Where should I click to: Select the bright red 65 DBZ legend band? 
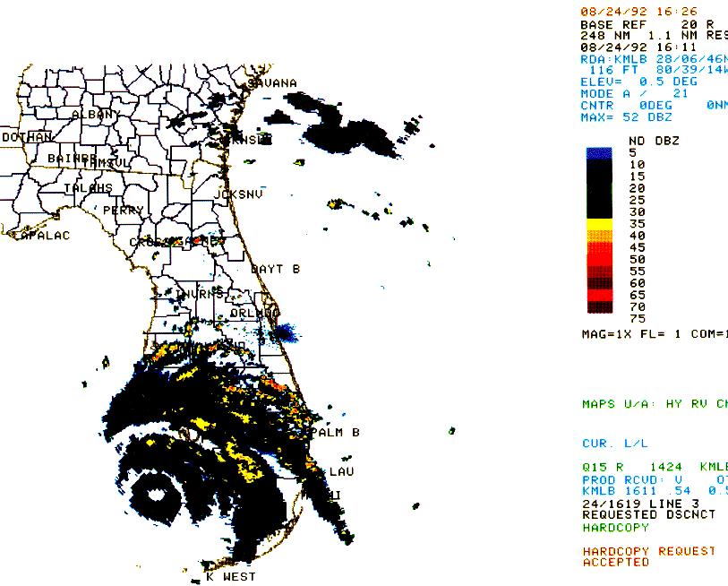tap(599, 295)
